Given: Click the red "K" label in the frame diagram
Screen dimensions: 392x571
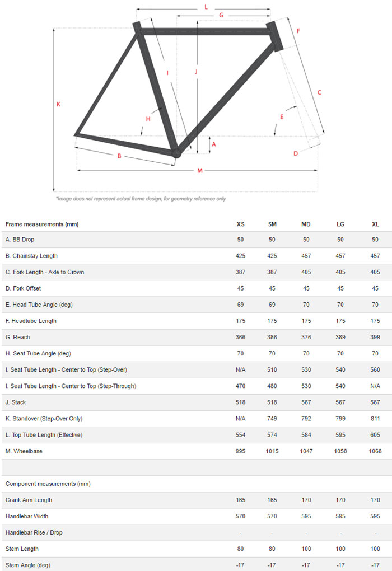Looking at the screenshot, I should coord(58,104).
